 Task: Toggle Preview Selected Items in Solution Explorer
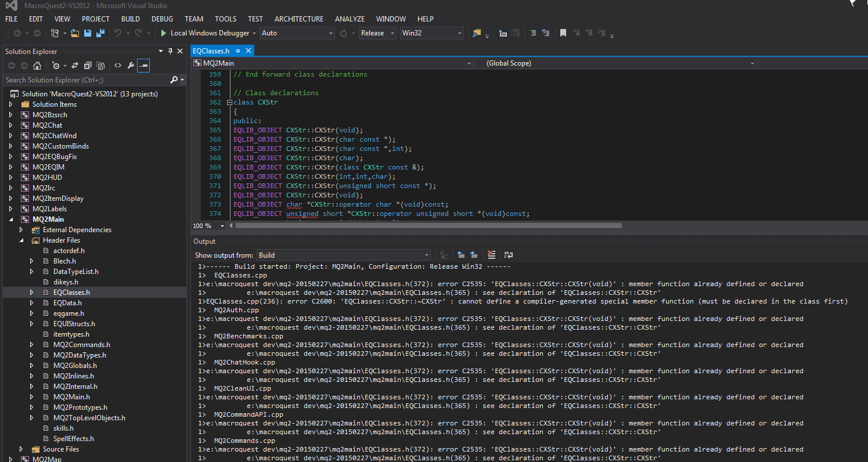click(x=143, y=66)
